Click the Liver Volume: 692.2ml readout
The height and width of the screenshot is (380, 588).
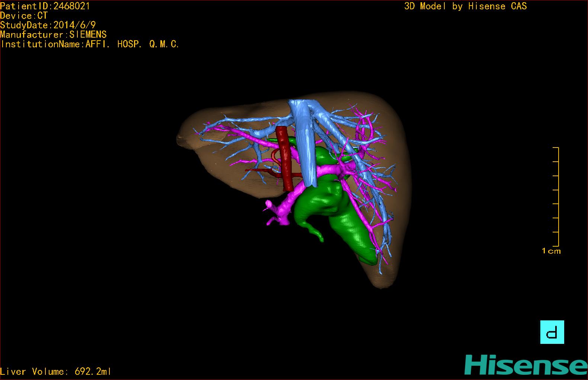pyautogui.click(x=55, y=371)
